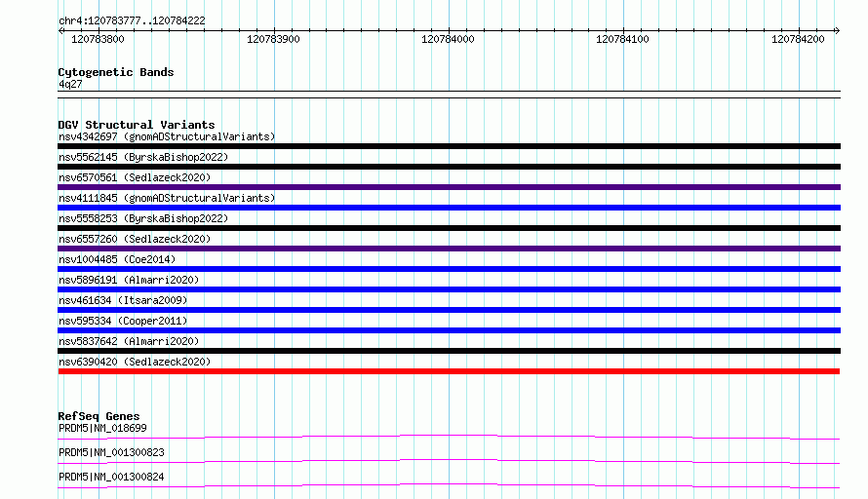868x499 pixels.
Task: Click ruler position 120784100
Action: click(x=622, y=39)
